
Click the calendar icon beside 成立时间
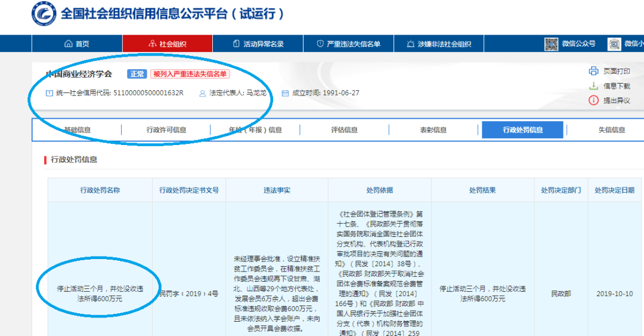(x=285, y=93)
